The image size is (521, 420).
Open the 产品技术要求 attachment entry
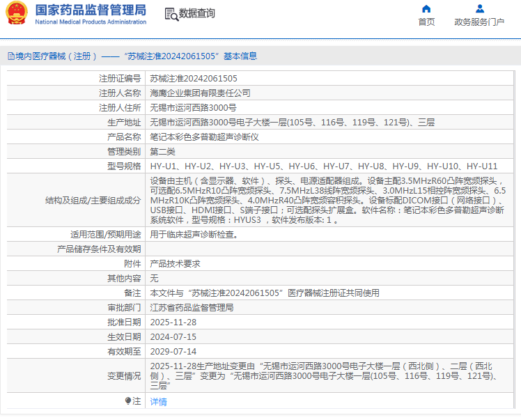[x=176, y=263]
